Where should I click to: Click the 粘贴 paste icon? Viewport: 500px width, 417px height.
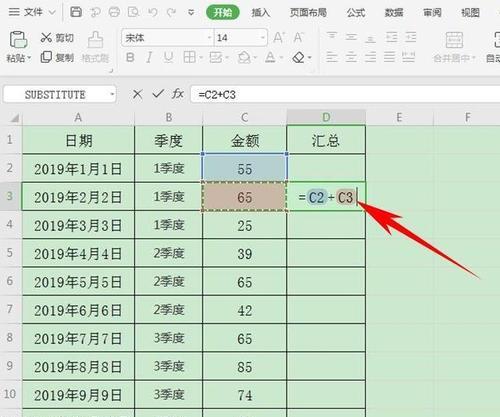[x=18, y=40]
